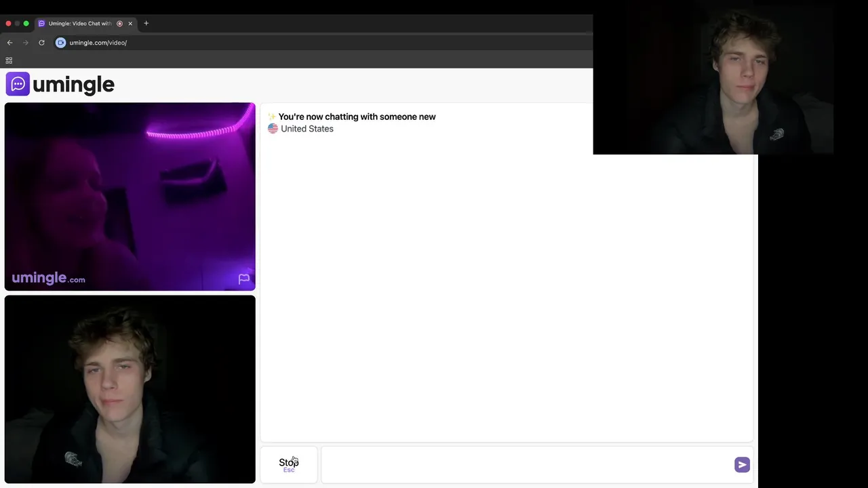
Task: Go back with the browser back arrow
Action: (x=9, y=43)
